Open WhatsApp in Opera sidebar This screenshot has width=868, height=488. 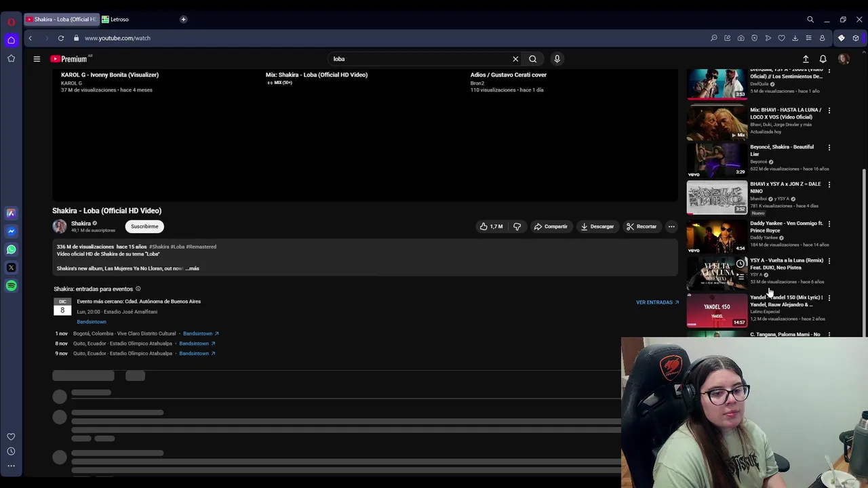11,249
